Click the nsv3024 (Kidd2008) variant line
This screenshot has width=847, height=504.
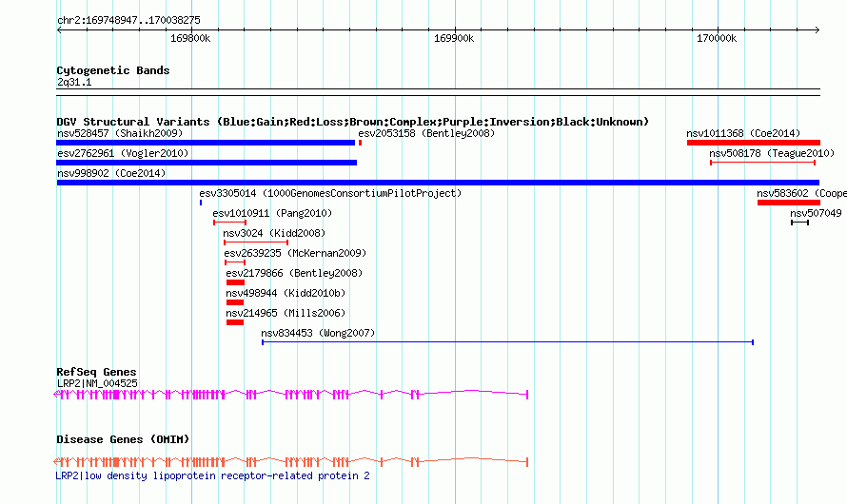[x=255, y=242]
